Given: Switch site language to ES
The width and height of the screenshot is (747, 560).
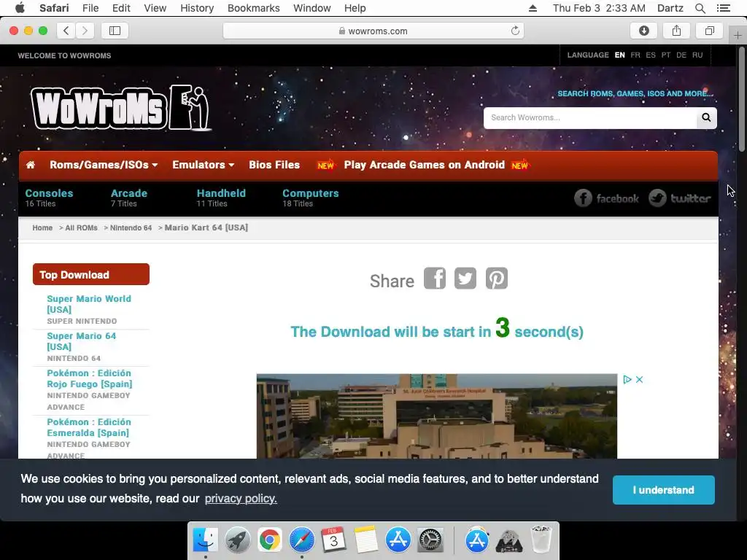Looking at the screenshot, I should tap(650, 55).
